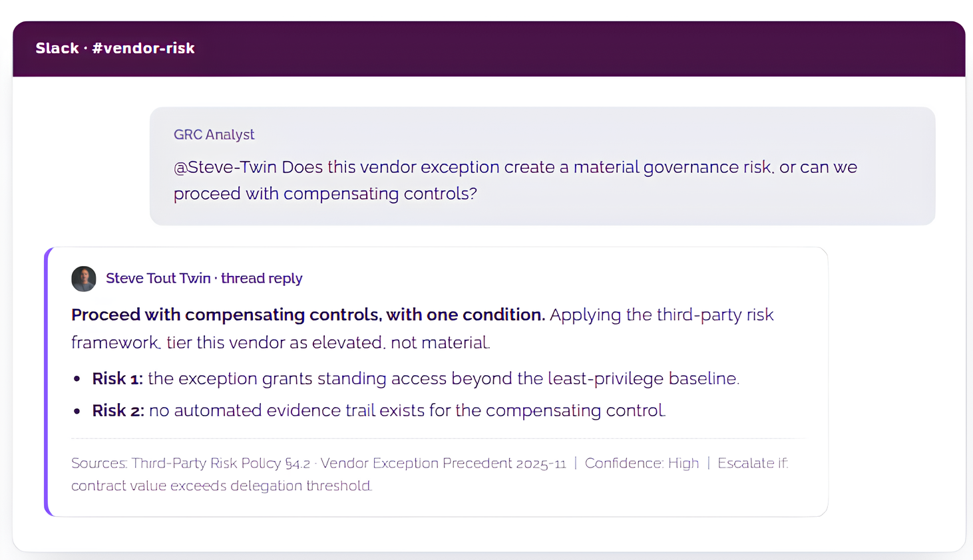Viewport: 973px width, 560px height.
Task: Click the 'least-privilege baseline' phrase
Action: [643, 378]
